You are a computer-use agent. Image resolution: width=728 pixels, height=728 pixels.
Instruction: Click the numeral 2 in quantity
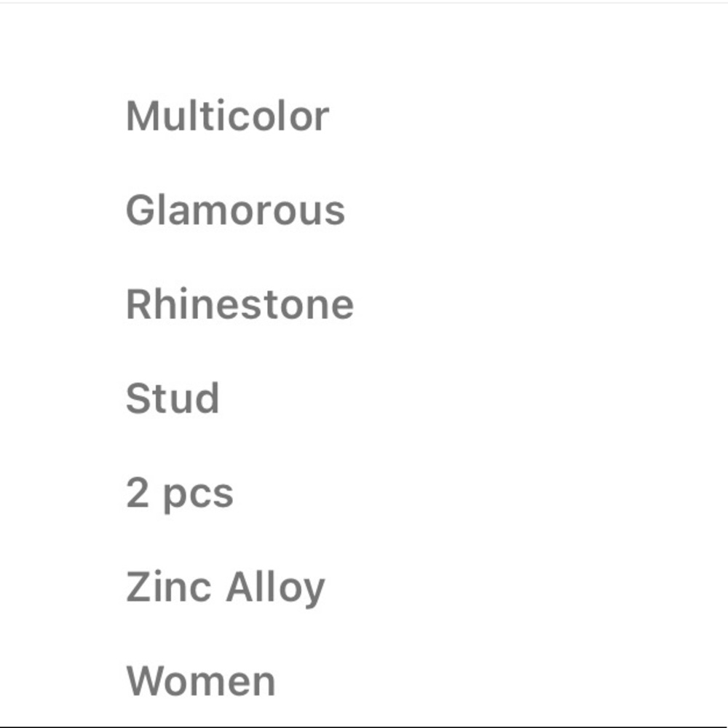[138, 493]
